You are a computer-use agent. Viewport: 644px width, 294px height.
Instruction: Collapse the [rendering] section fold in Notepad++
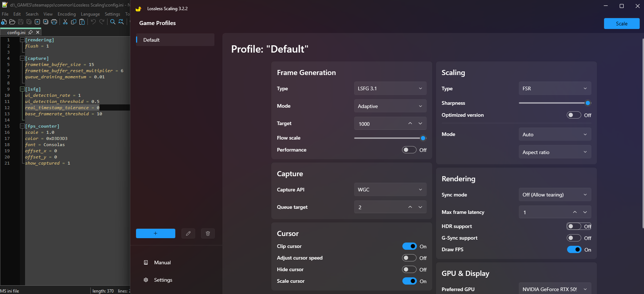point(22,40)
